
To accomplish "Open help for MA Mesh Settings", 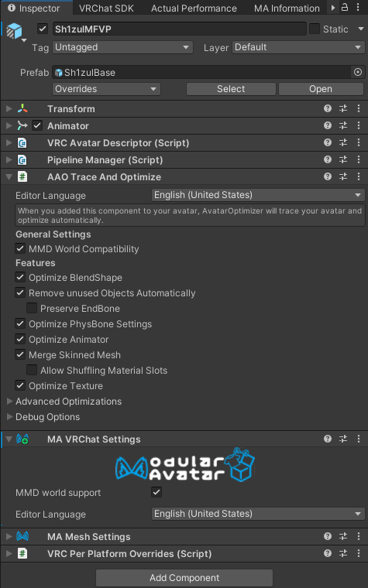I will [x=328, y=537].
